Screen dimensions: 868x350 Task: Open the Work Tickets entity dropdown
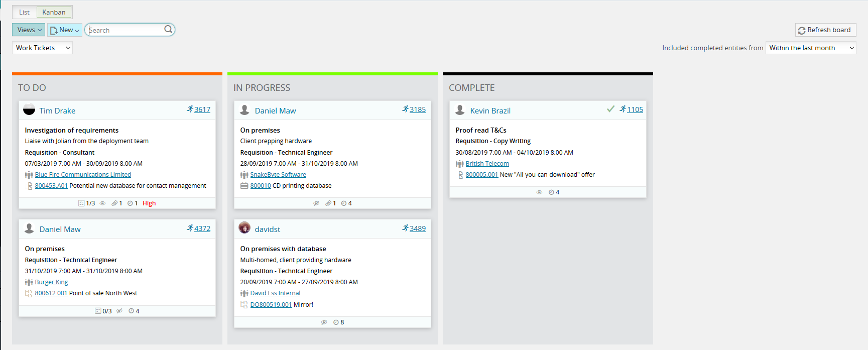click(42, 48)
